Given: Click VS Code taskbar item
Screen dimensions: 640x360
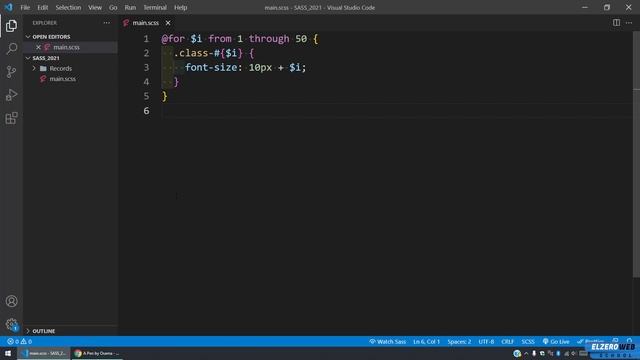Looking at the screenshot, I should 44,353.
